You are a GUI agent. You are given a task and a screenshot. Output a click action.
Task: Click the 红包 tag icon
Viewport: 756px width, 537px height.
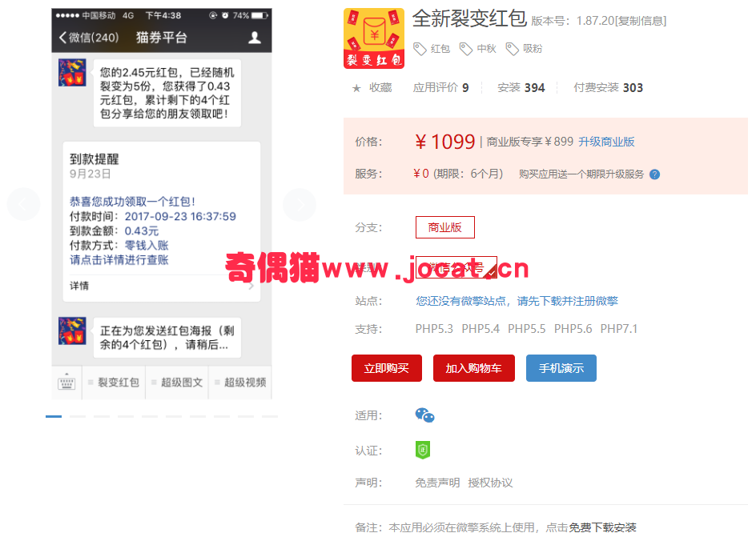420,49
